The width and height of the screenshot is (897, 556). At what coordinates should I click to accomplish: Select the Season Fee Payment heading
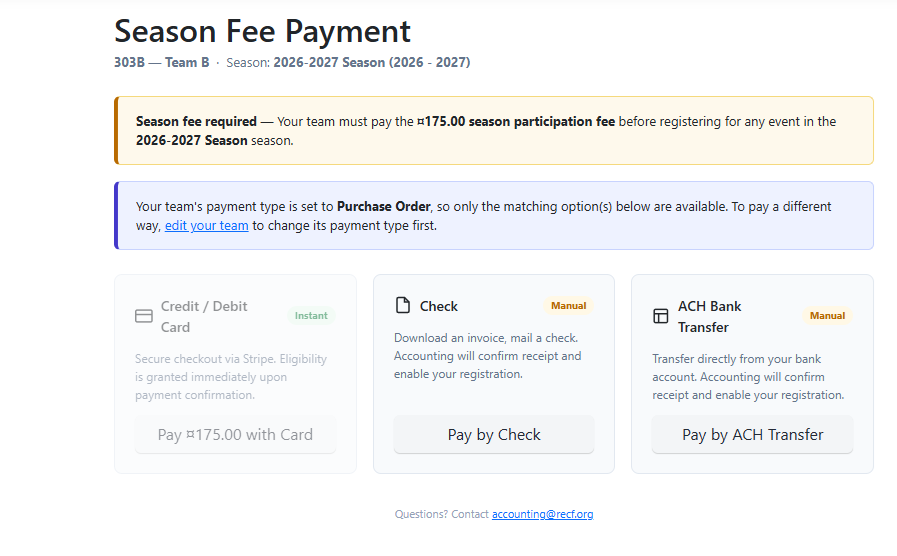[x=263, y=31]
